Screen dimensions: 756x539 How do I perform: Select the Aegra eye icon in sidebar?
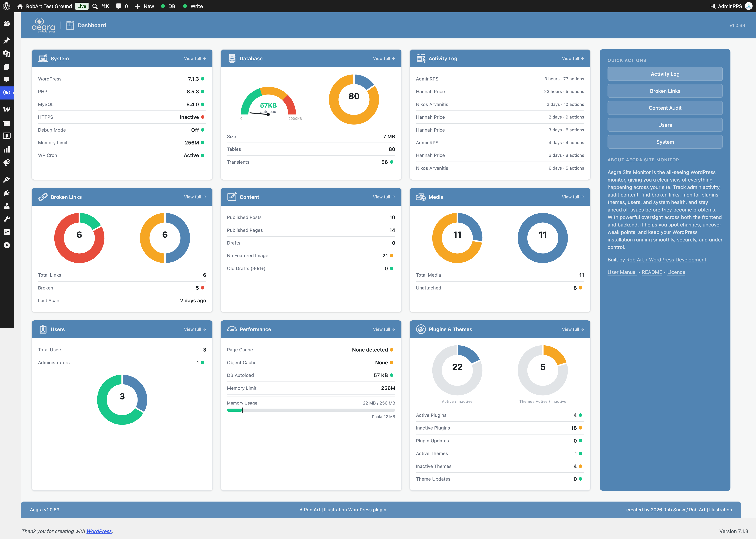[7, 93]
